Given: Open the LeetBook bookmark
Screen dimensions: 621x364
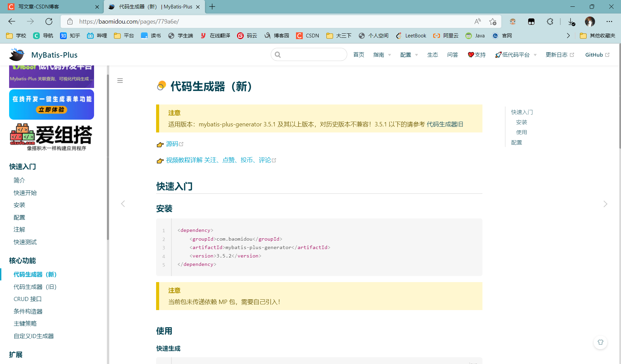Looking at the screenshot, I should coord(411,36).
